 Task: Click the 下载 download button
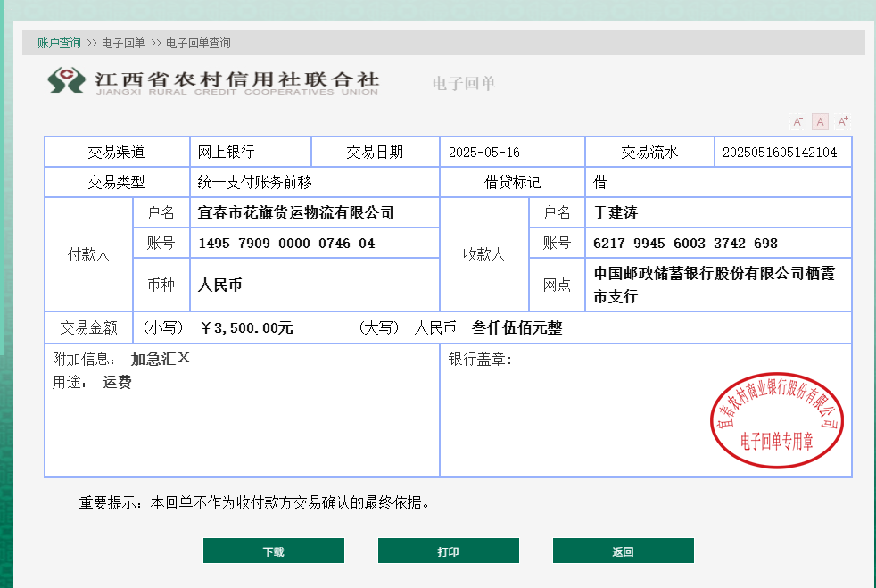click(274, 551)
